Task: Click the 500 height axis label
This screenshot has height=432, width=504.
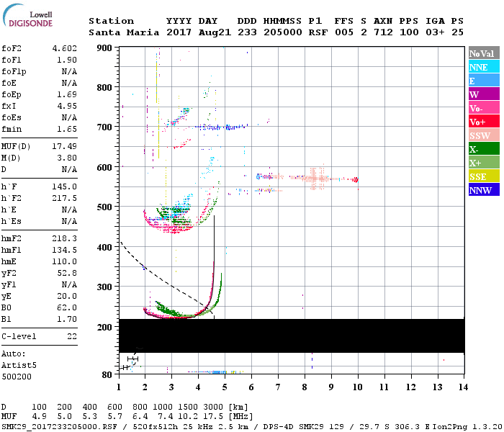Action: (104, 207)
